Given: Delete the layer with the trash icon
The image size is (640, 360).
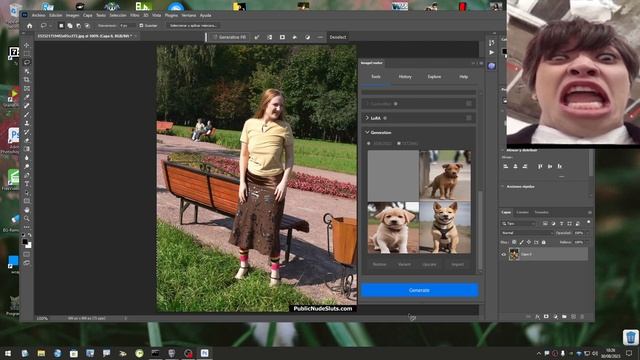Looking at the screenshot, I should tap(582, 316).
